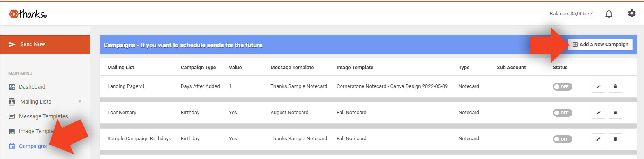644x159 pixels.
Task: Delete the Loaniversary campaign
Action: [x=615, y=113]
